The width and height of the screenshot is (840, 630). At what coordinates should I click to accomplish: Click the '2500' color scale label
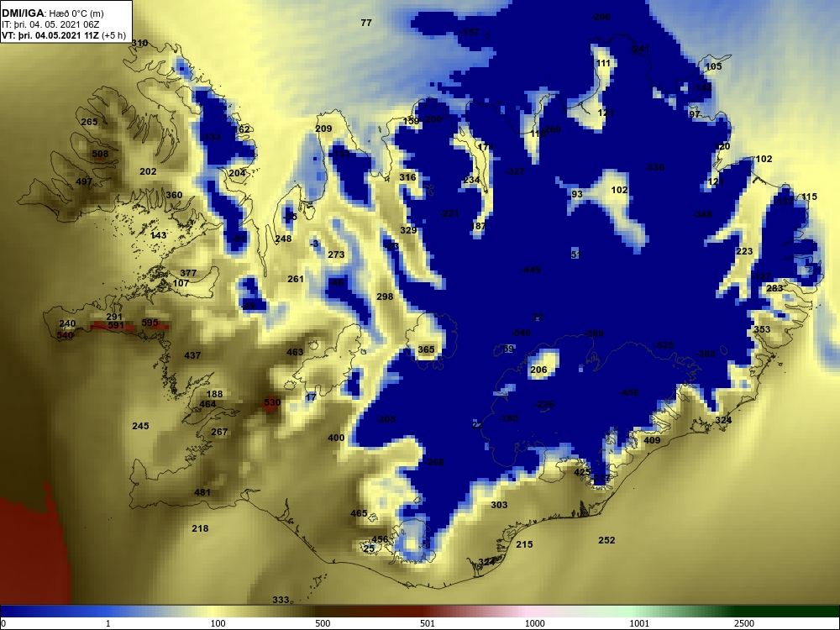click(x=744, y=623)
